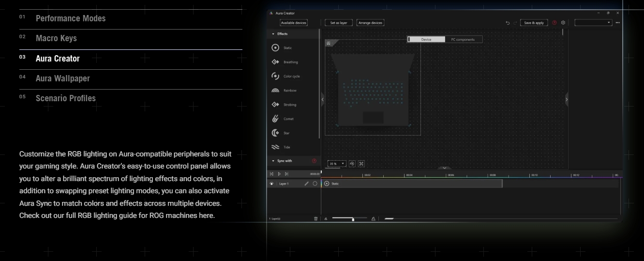The image size is (644, 261).
Task: Zoom in the timeline with the large triangle
Action: coord(373,219)
